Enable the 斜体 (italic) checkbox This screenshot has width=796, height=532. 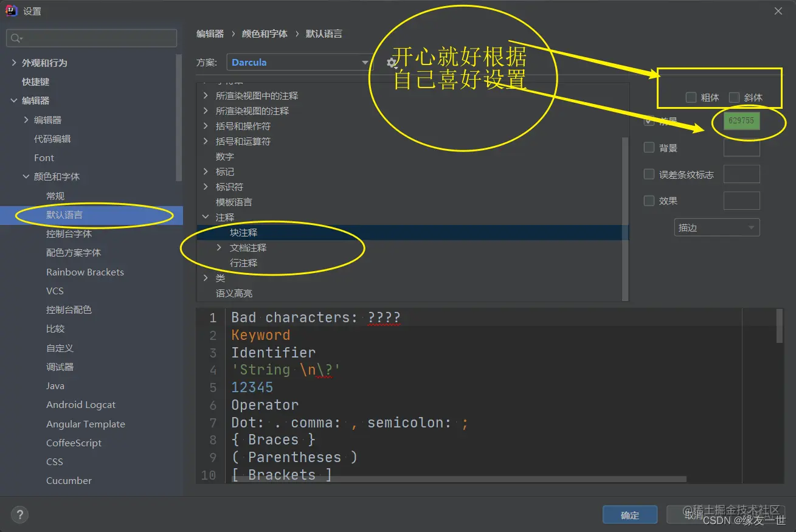point(734,97)
